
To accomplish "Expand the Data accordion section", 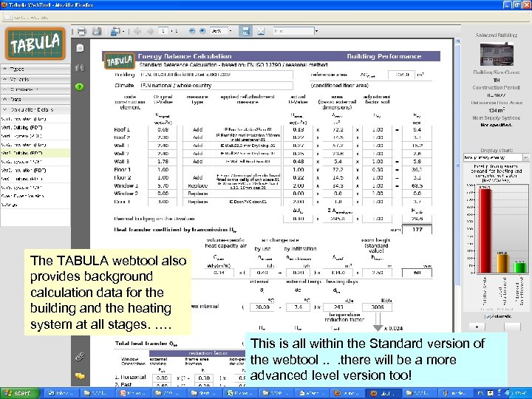I will point(35,100).
